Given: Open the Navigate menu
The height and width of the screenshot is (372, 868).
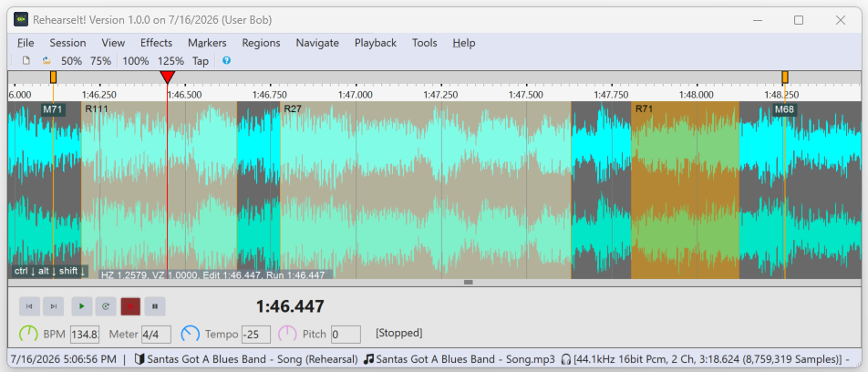Looking at the screenshot, I should click(x=317, y=43).
